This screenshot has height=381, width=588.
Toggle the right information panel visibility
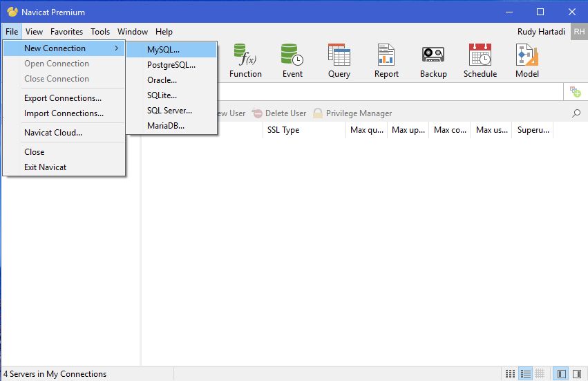coord(577,373)
